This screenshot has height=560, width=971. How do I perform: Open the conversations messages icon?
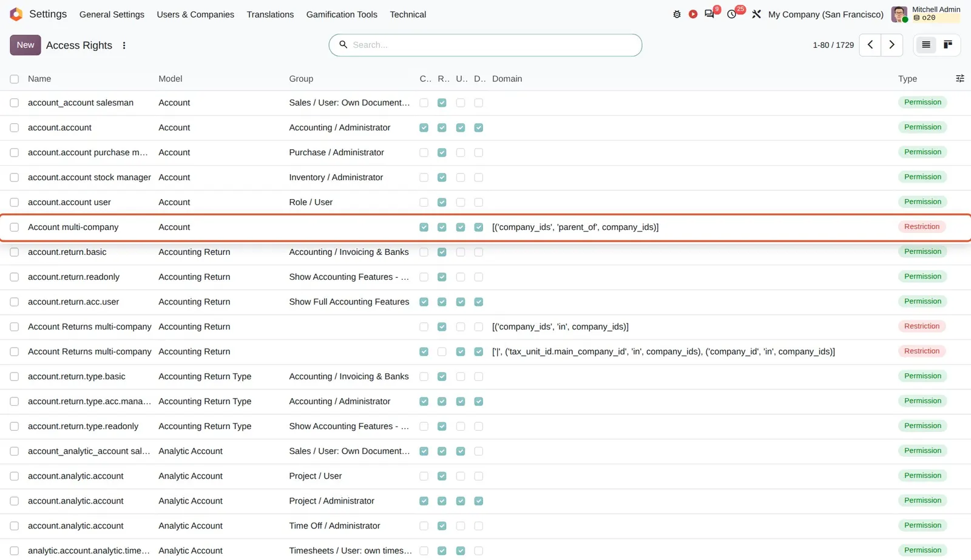pyautogui.click(x=709, y=14)
